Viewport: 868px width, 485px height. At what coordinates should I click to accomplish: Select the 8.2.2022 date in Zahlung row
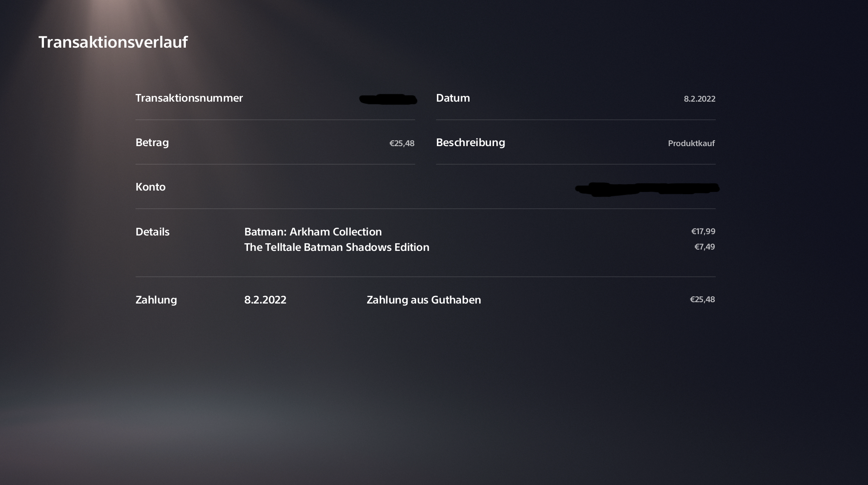265,300
